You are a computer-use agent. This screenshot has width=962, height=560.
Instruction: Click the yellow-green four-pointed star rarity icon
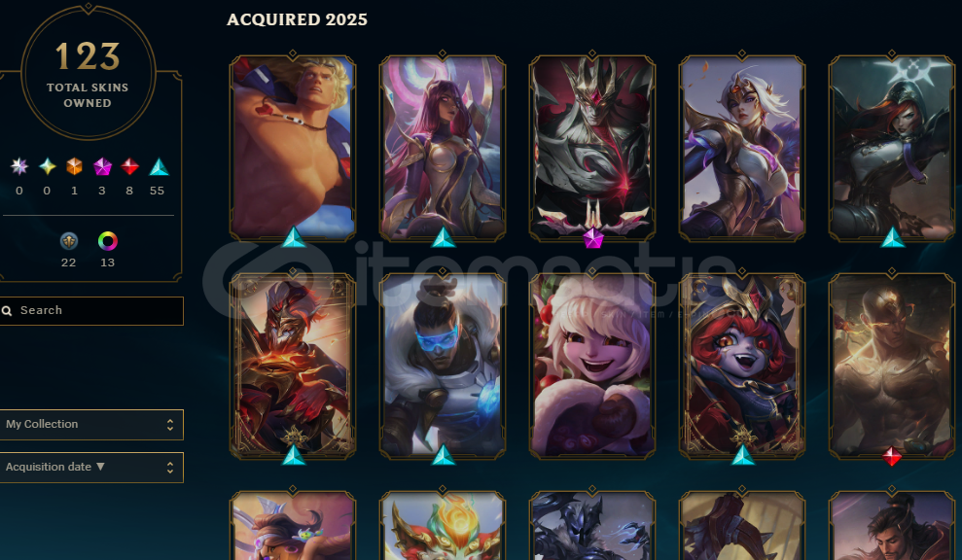click(x=48, y=167)
